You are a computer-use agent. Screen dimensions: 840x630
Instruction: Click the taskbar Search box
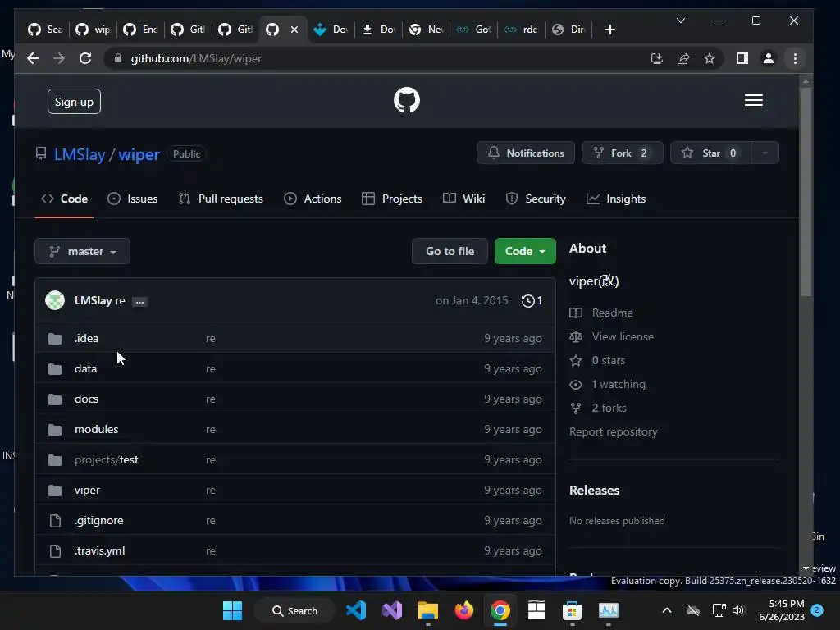point(295,610)
